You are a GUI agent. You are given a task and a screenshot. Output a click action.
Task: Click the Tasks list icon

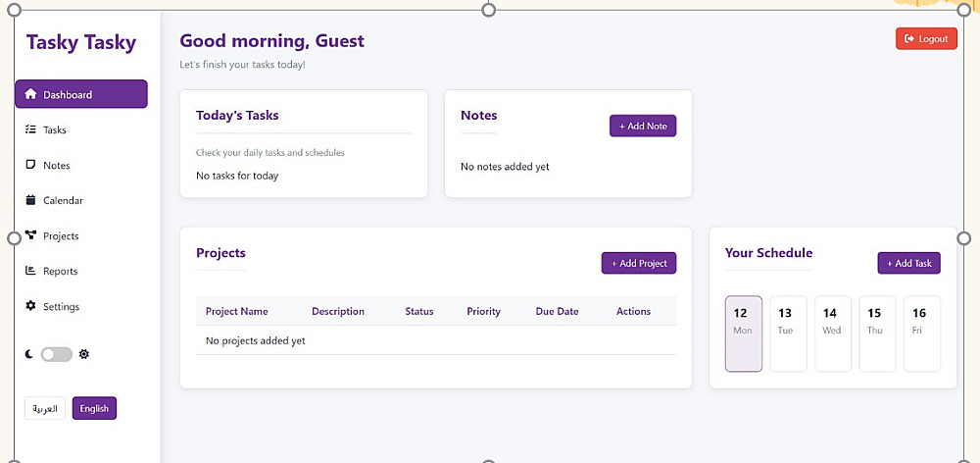30,129
